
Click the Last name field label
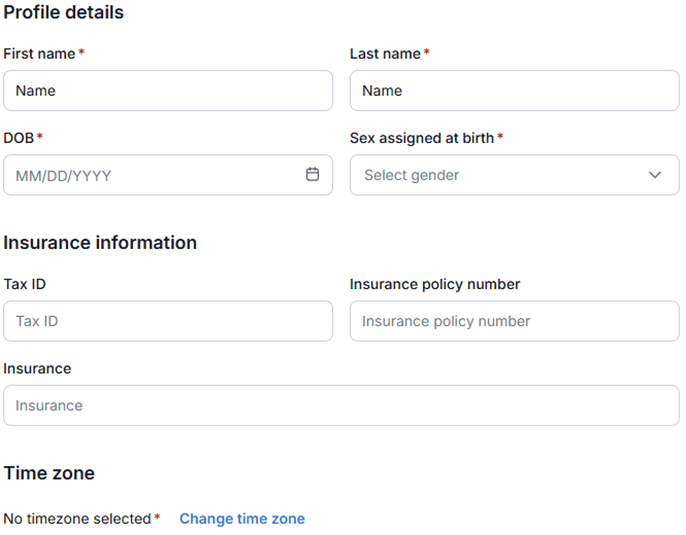pos(385,53)
